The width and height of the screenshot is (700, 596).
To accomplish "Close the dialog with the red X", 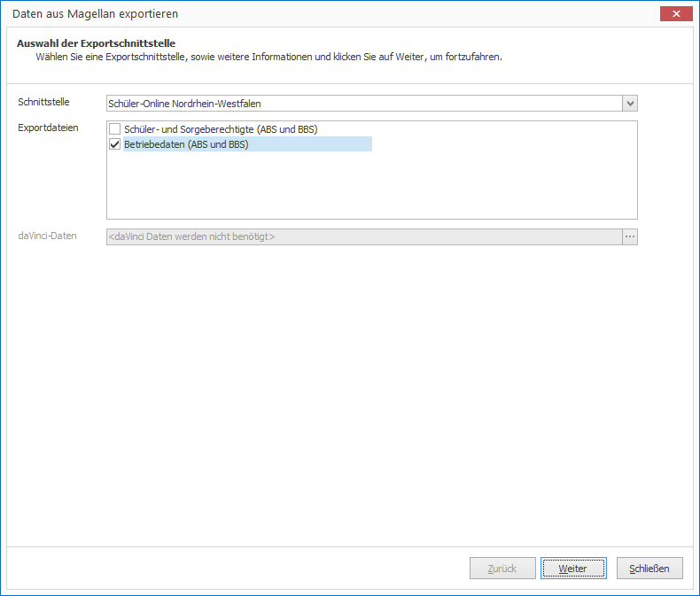I will (x=676, y=14).
